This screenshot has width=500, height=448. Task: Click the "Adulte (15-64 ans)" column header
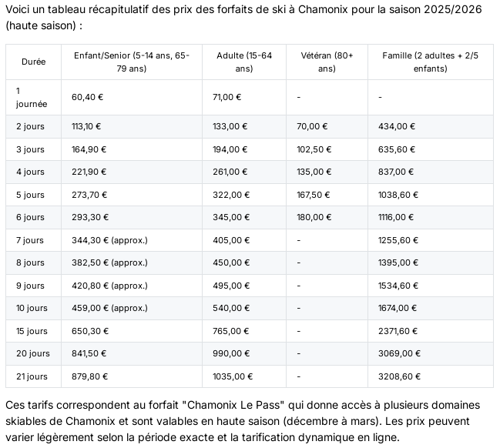pos(243,62)
